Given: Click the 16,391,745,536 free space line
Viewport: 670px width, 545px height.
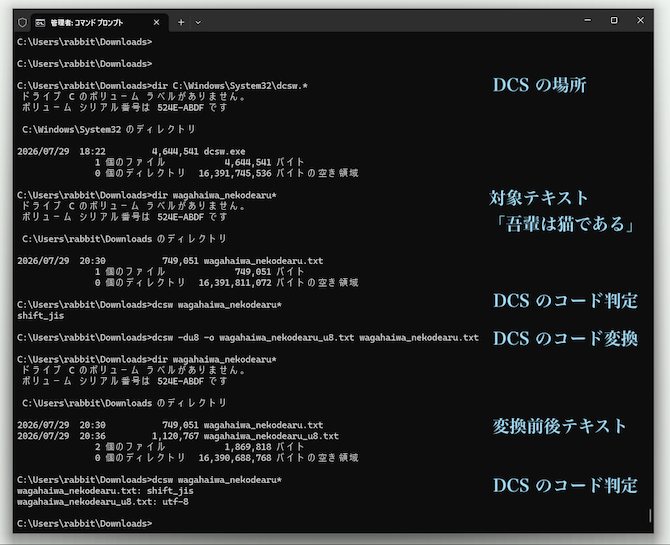Looking at the screenshot, I should coord(226,173).
